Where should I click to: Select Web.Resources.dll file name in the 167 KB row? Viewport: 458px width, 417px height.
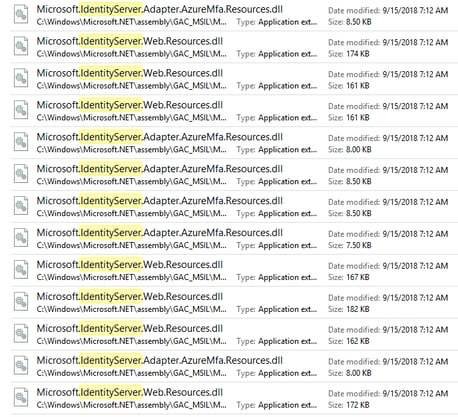point(130,265)
